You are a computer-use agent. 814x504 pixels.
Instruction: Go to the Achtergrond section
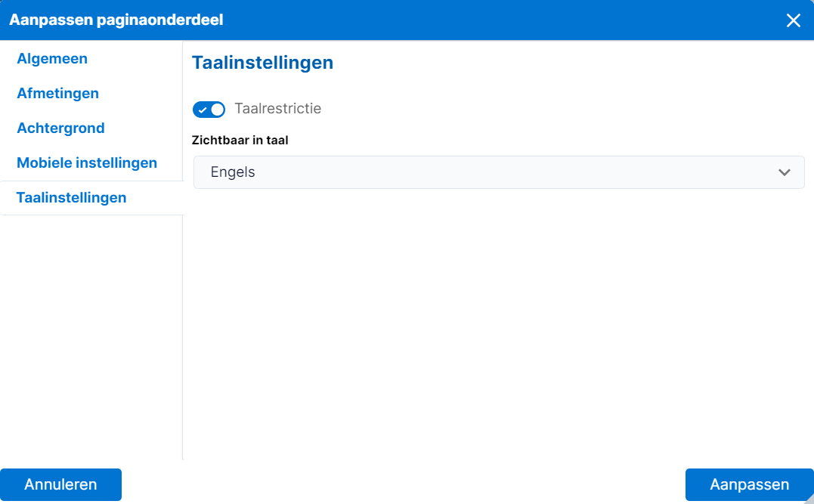60,128
